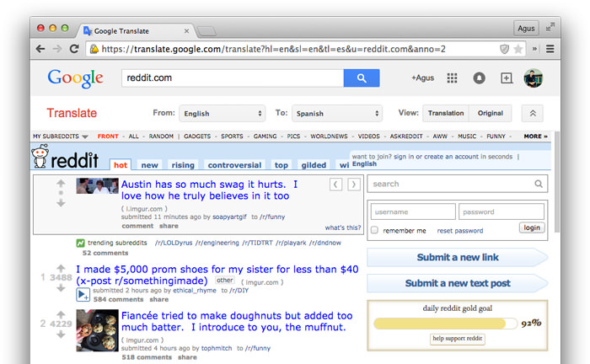Go back using the browser back arrow
Image resolution: width=590 pixels, height=364 pixels.
[40, 49]
